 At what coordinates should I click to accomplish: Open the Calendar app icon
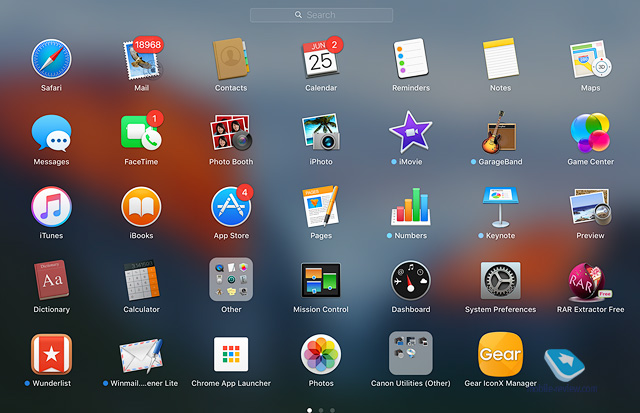(321, 59)
